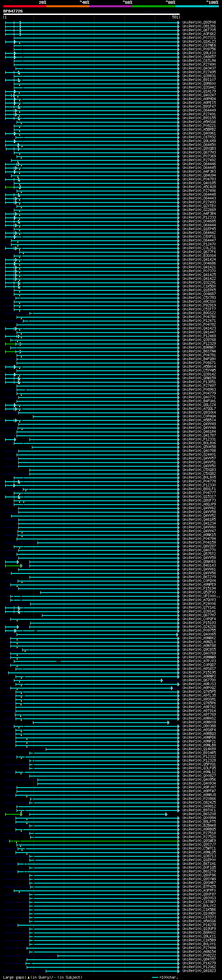Select hit UniRef100_A3F6K2
This screenshot has height=980, width=222.
199,34
